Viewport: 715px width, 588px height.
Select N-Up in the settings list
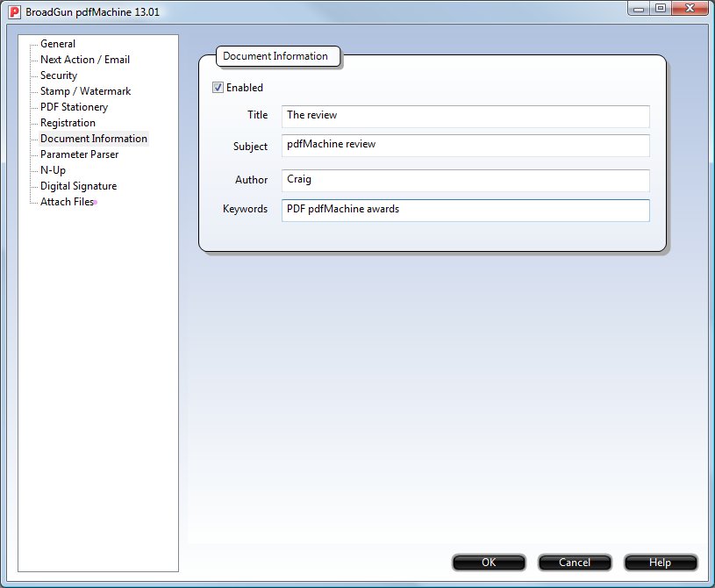(53, 170)
